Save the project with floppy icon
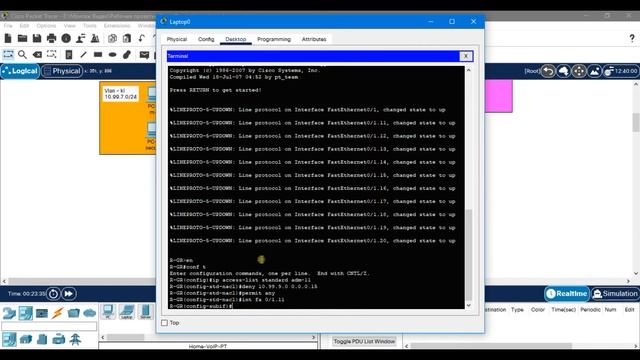Screen dimensions: 640x360 37,38
